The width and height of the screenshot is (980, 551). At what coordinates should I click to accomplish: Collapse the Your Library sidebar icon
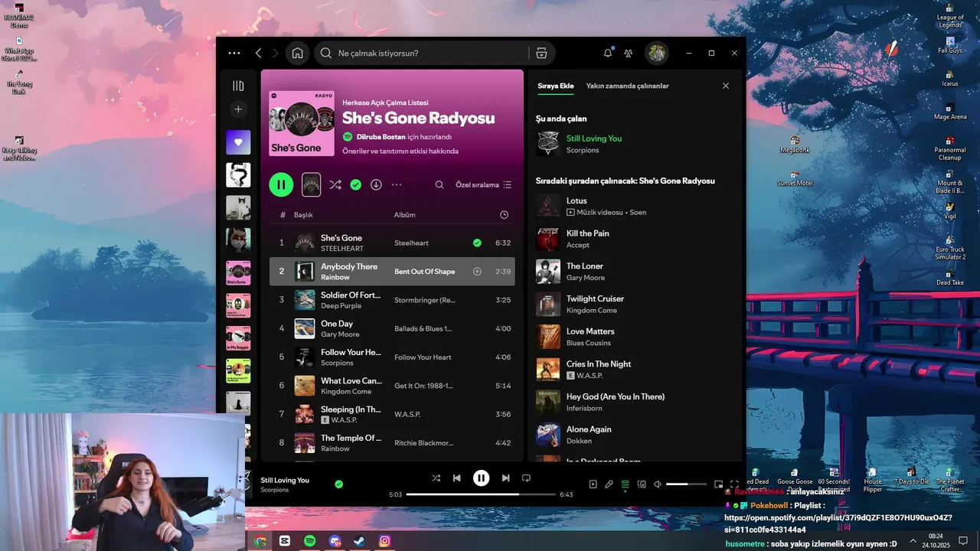[238, 86]
